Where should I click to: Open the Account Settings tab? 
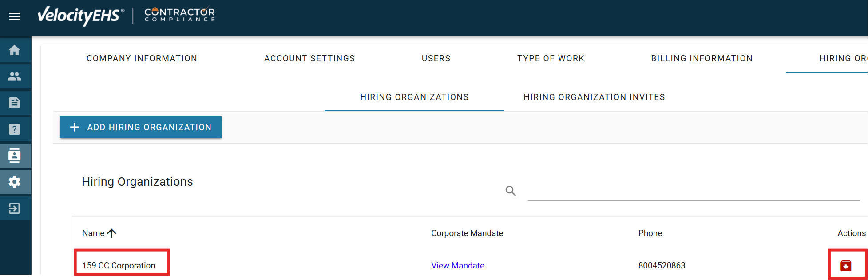click(309, 59)
